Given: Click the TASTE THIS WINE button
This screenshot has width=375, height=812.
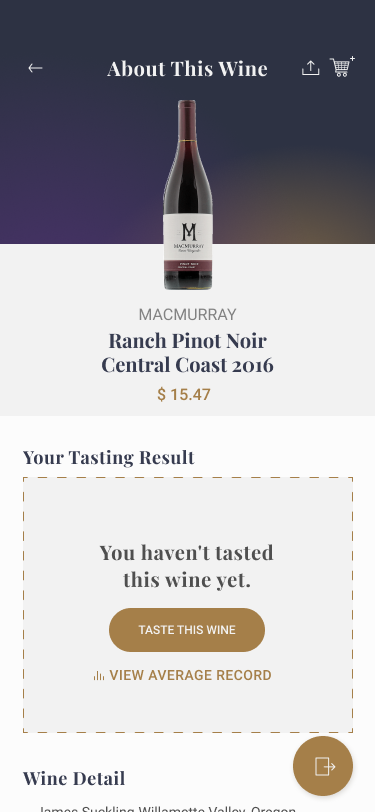Looking at the screenshot, I should (x=187, y=630).
